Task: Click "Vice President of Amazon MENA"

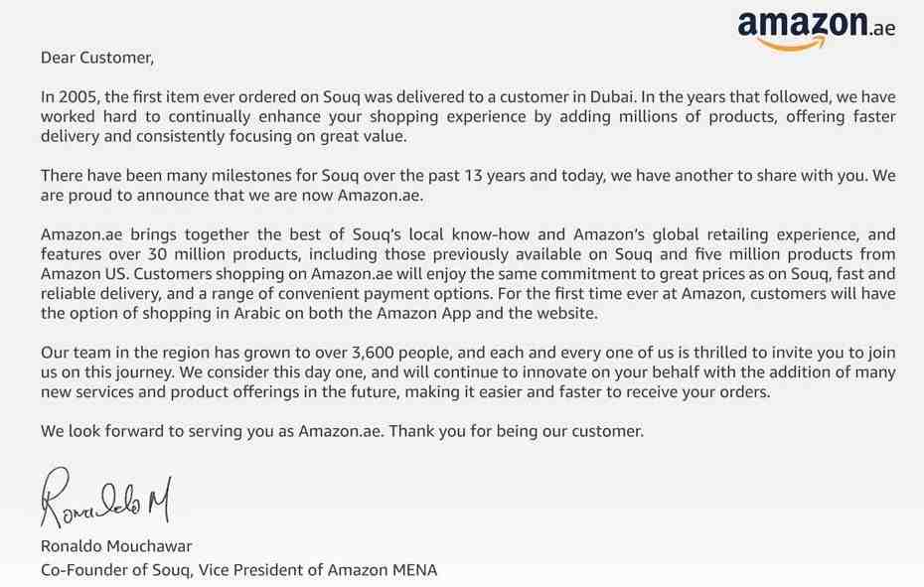Action: coord(318,570)
